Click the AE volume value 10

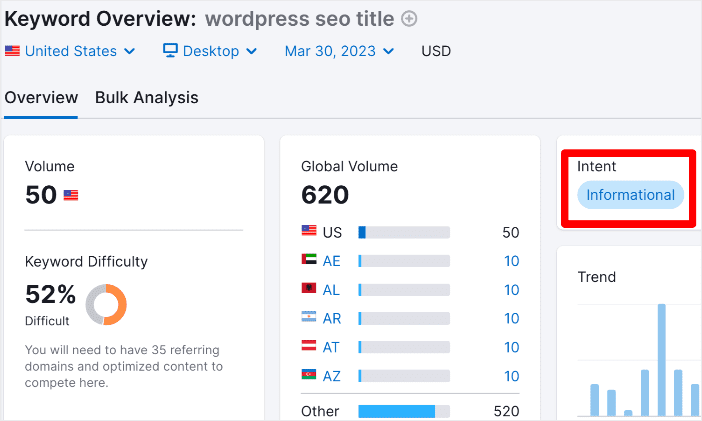[x=511, y=261]
